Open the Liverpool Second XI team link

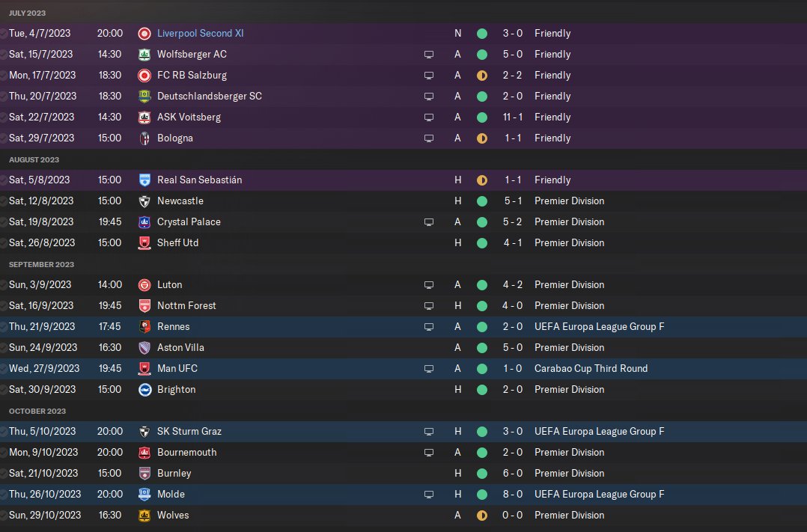point(200,34)
